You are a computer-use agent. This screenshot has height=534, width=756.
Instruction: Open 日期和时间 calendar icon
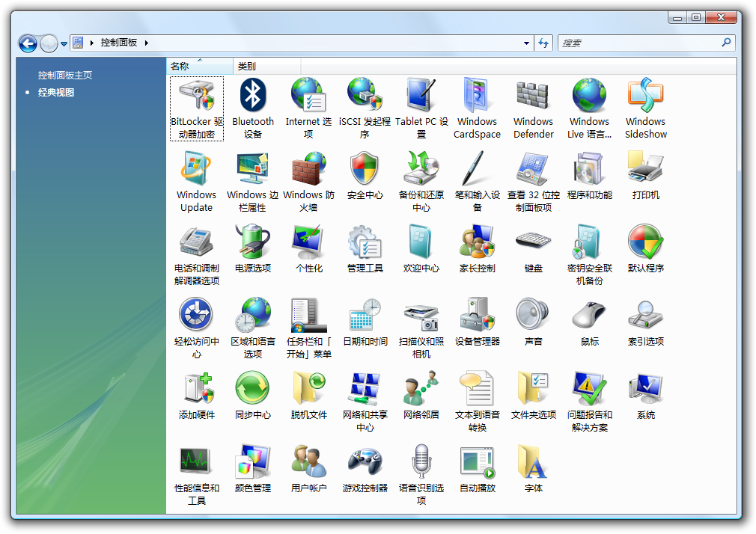365,316
